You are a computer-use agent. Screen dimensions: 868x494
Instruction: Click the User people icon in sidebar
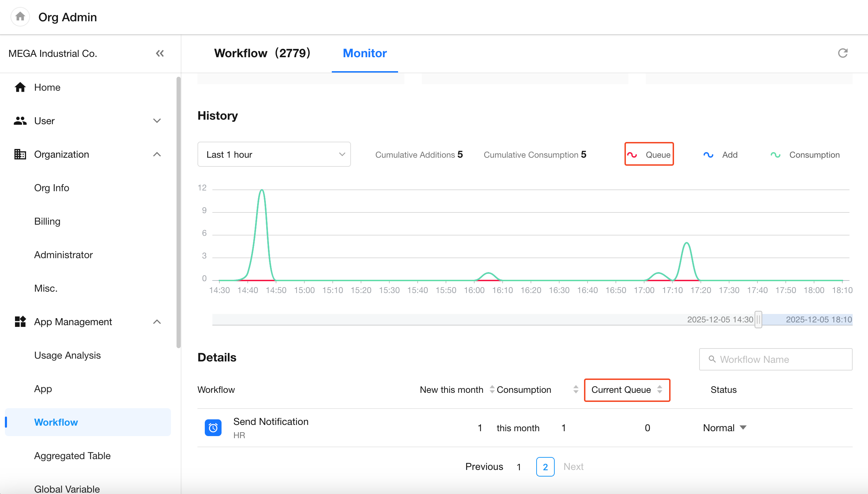20,121
